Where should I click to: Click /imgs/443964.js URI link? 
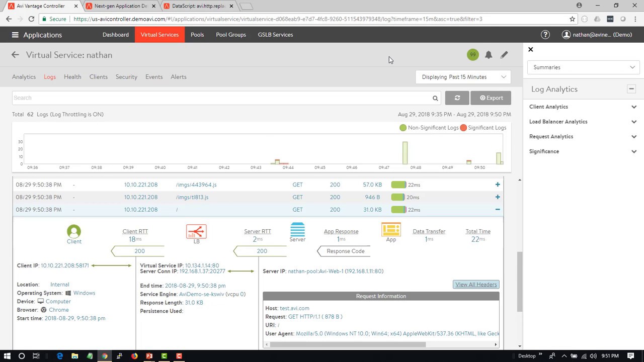coord(196,185)
